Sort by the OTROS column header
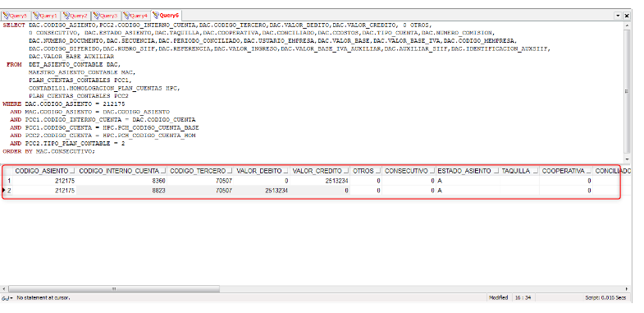 (367, 171)
